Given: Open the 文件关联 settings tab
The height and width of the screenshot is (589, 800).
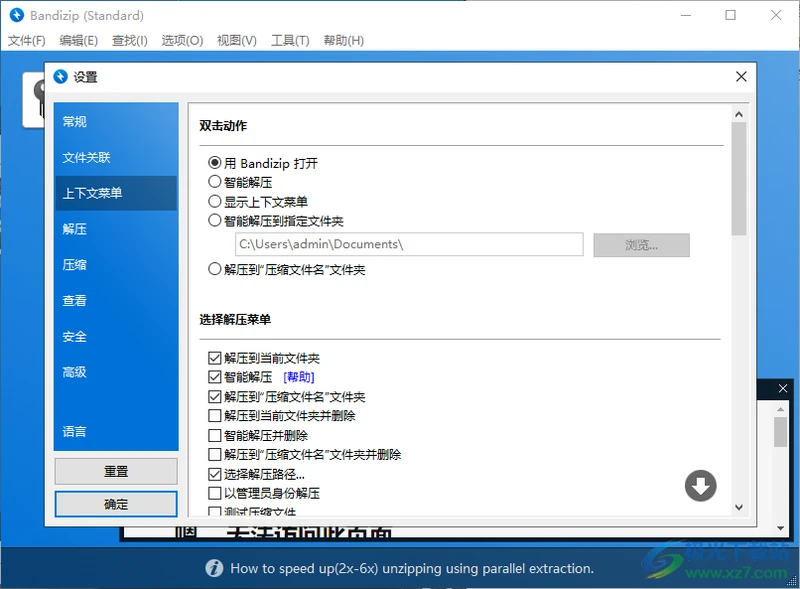Looking at the screenshot, I should coord(116,157).
